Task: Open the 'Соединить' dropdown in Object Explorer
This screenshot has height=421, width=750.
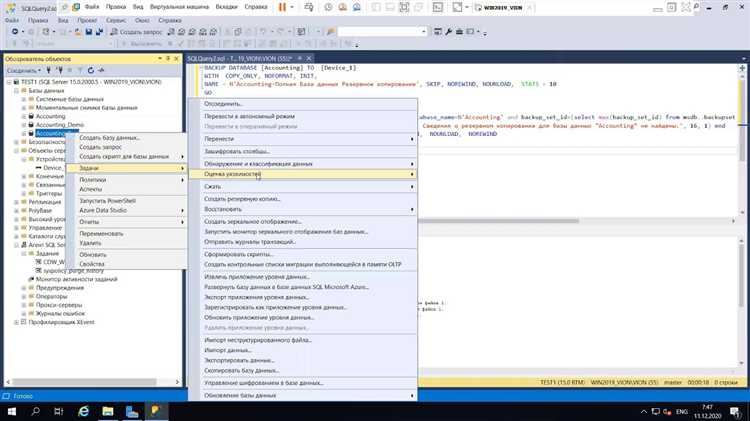Action: click(22, 71)
